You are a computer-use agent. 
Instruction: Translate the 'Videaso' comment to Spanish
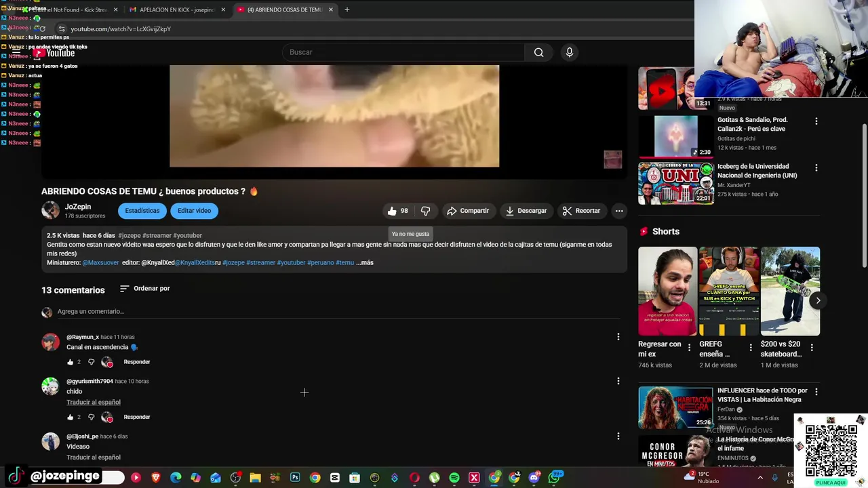point(94,457)
